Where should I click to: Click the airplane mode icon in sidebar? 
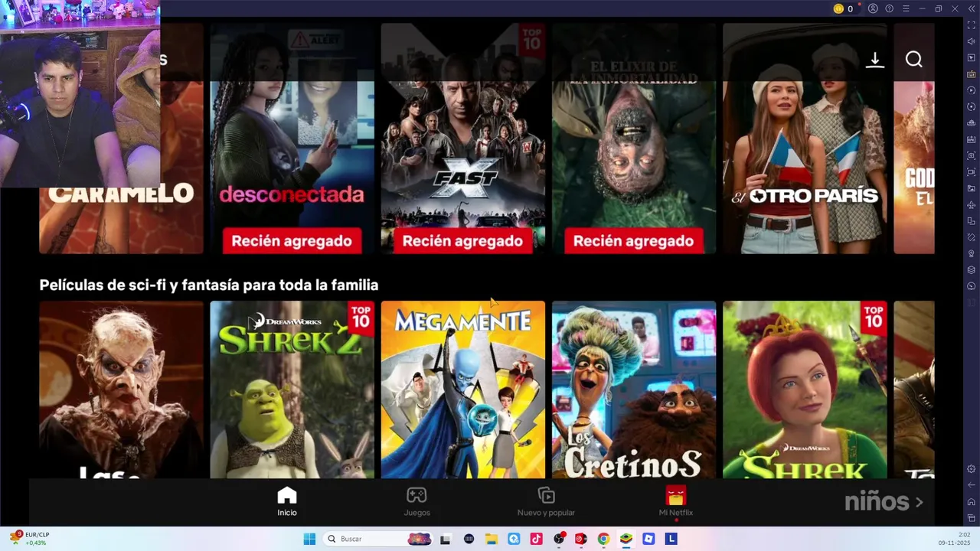tap(972, 204)
